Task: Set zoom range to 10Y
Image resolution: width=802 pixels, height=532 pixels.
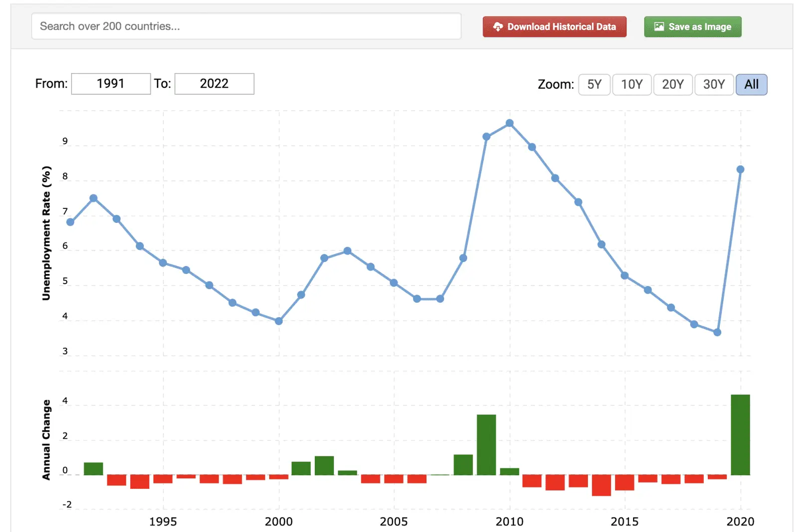Action: (x=632, y=85)
